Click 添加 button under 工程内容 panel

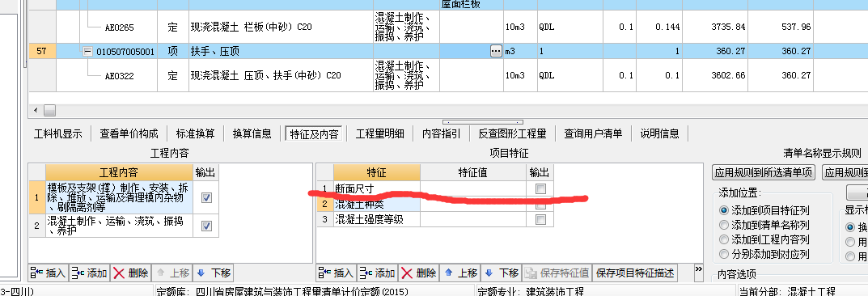tap(89, 273)
